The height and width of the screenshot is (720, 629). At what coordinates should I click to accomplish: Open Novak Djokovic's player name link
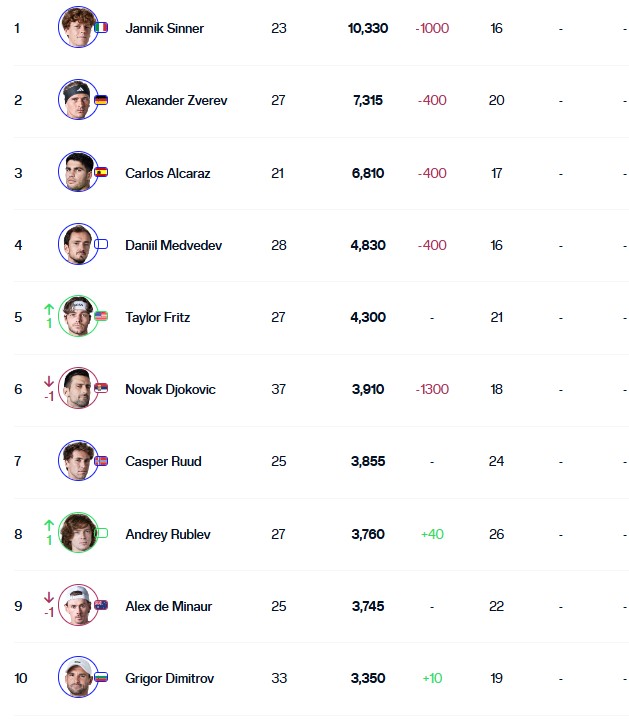coord(170,389)
